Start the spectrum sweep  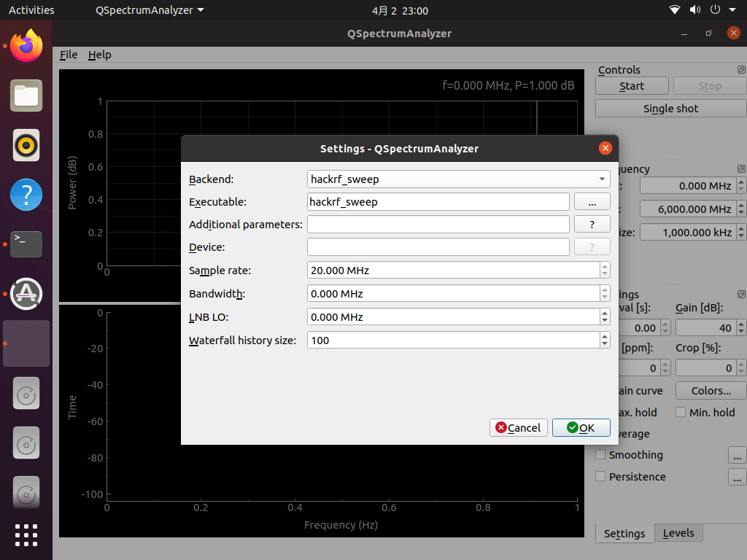pos(631,85)
